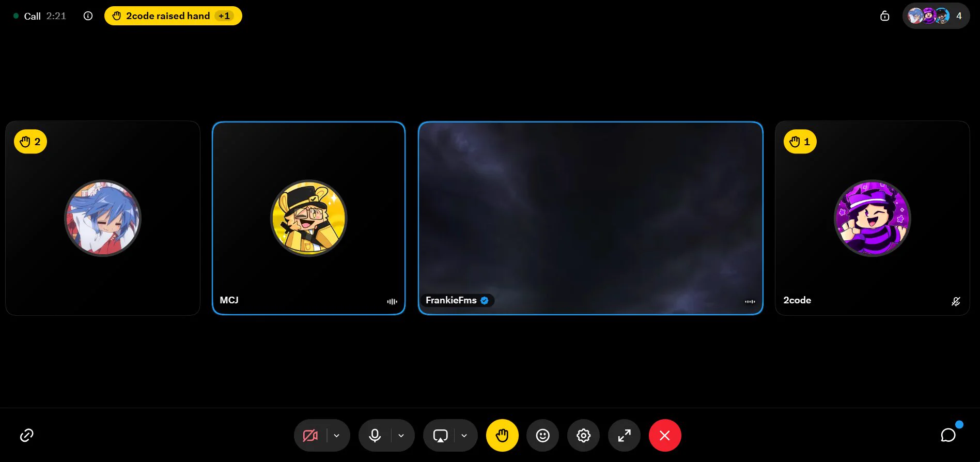
Task: Select the MCJ participant tile avatar
Action: click(x=309, y=218)
